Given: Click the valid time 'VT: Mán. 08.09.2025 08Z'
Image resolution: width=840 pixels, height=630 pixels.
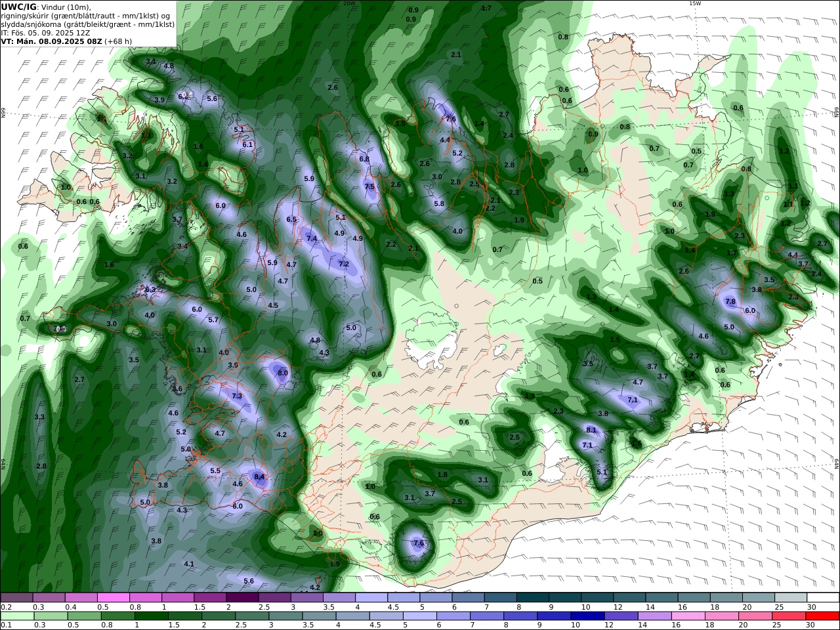Looking at the screenshot, I should [52, 41].
